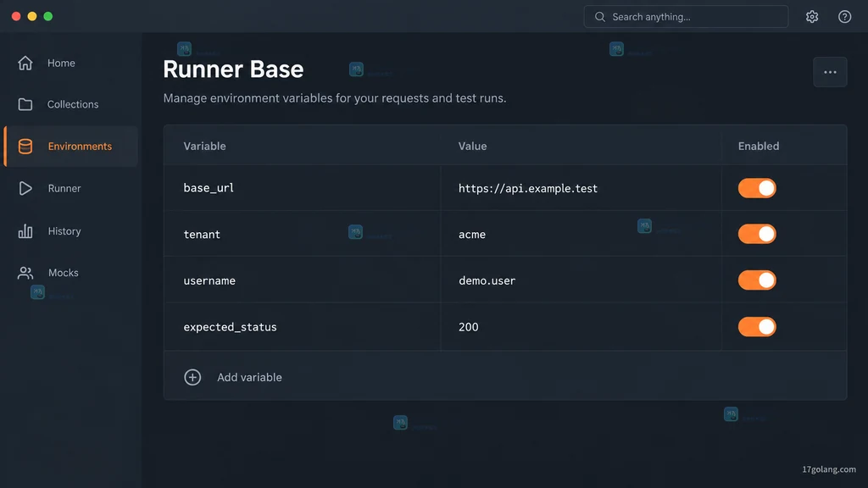The height and width of the screenshot is (488, 868).
Task: Click the Collections folder icon
Action: 25,104
